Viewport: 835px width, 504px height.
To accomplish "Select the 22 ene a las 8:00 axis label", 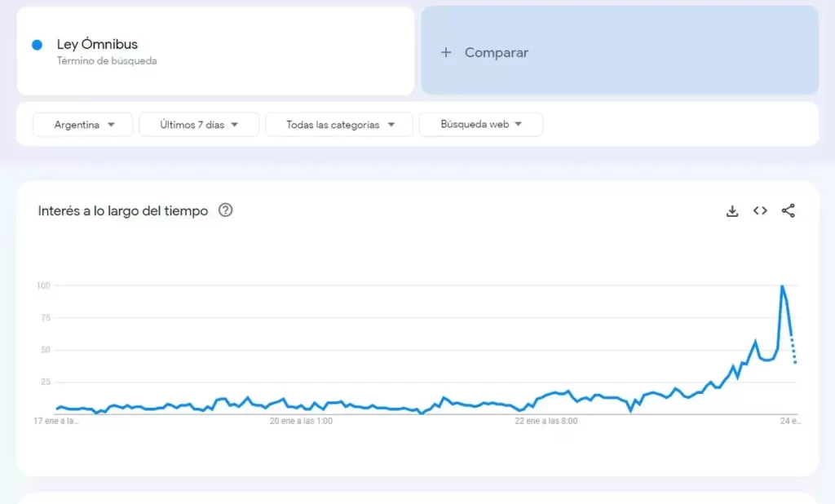I will 546,422.
